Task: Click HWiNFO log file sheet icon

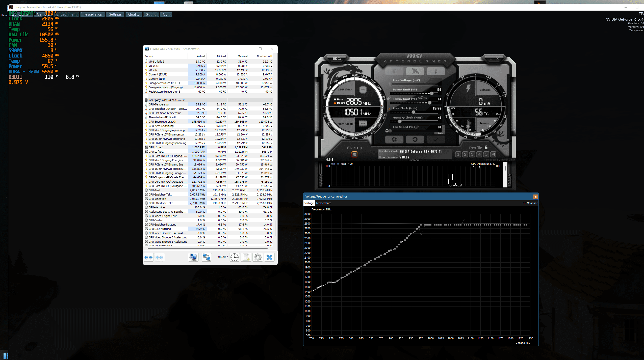Action: tap(246, 257)
